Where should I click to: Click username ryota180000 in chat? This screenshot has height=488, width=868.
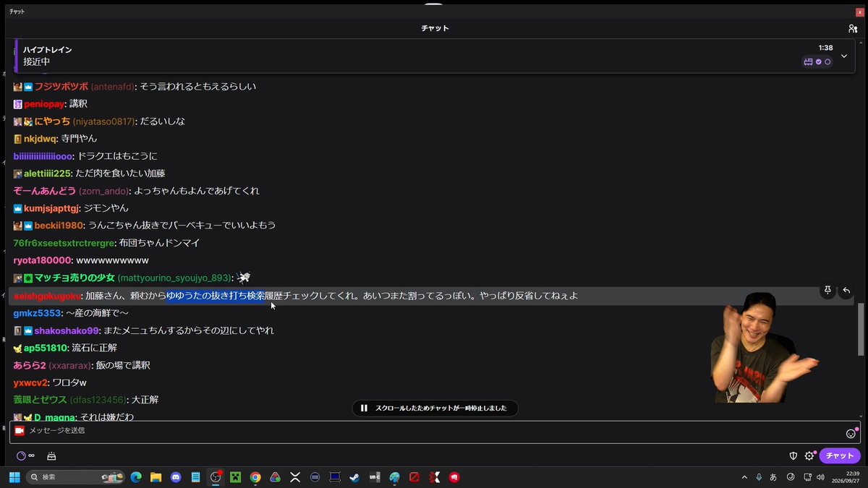[42, 260]
